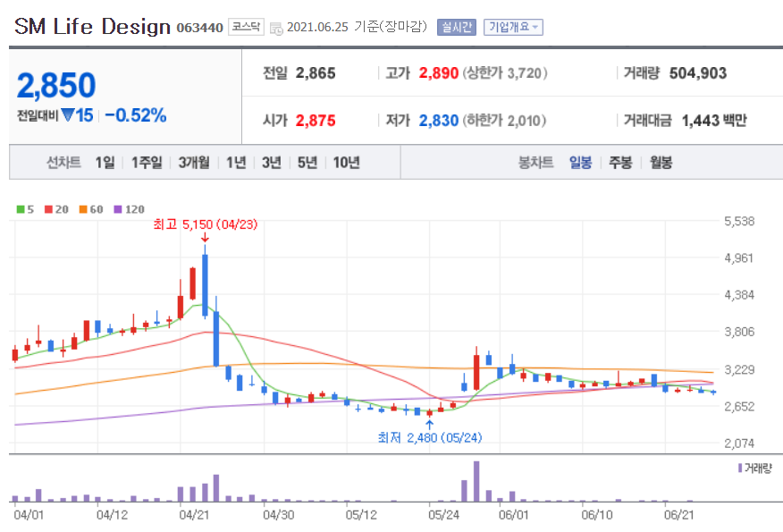Viewport: 783px width, 532px height.
Task: Click the blue down-triangle change icon
Action: [67, 115]
